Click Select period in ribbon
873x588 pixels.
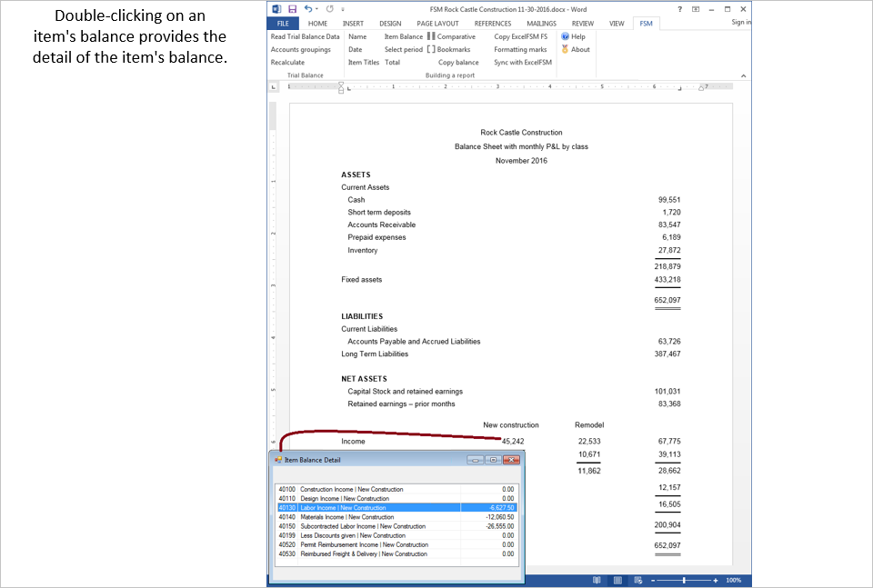[404, 49]
